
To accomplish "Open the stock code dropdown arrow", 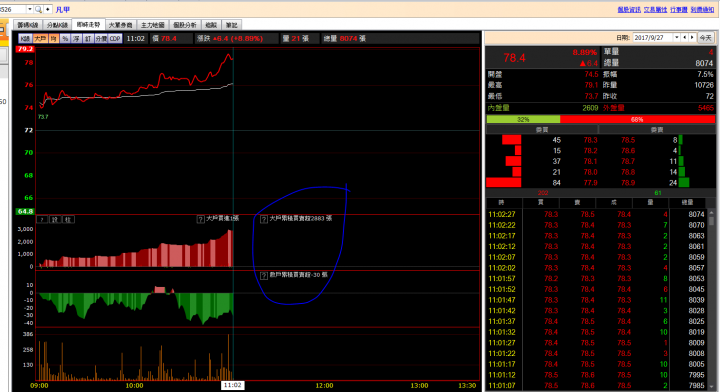I will (x=30, y=9).
